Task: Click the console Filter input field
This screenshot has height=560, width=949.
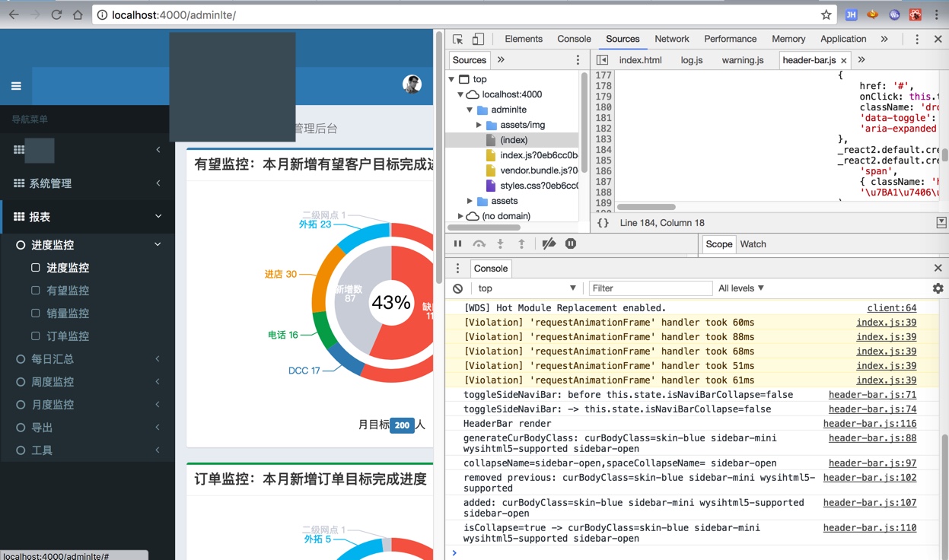Action: [651, 288]
